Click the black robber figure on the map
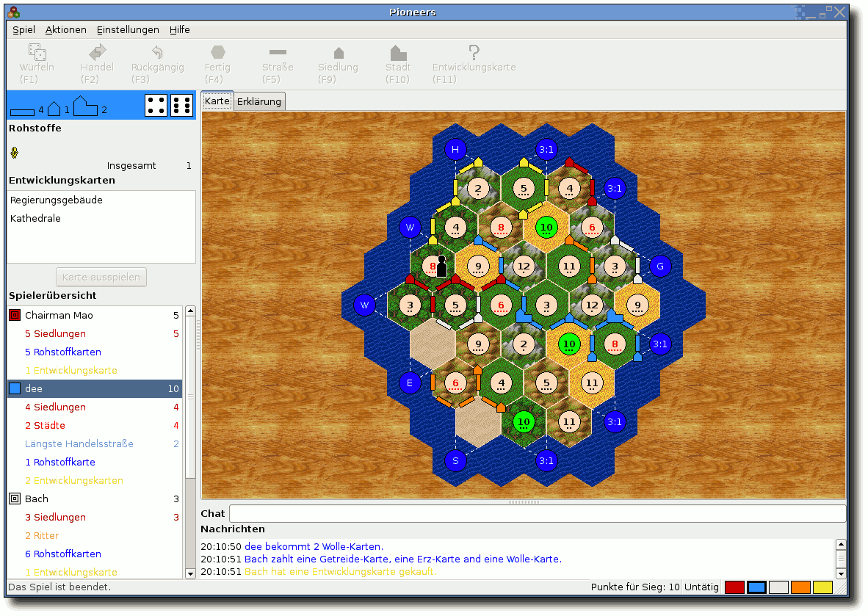This screenshot has height=616, width=868. tap(441, 266)
